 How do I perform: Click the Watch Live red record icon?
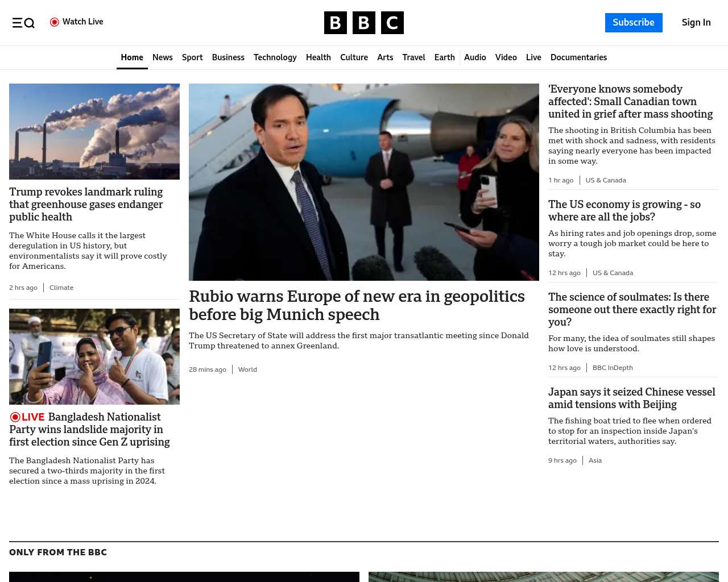[x=55, y=22]
